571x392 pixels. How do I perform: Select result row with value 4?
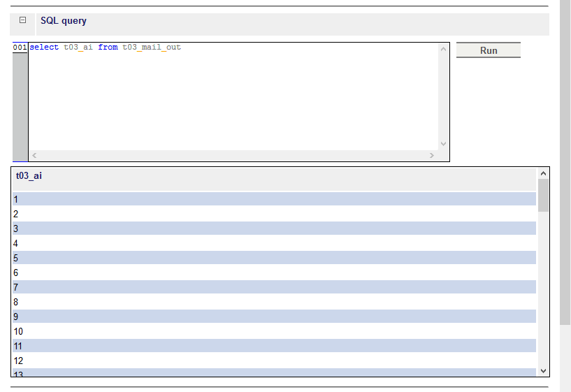coord(274,243)
